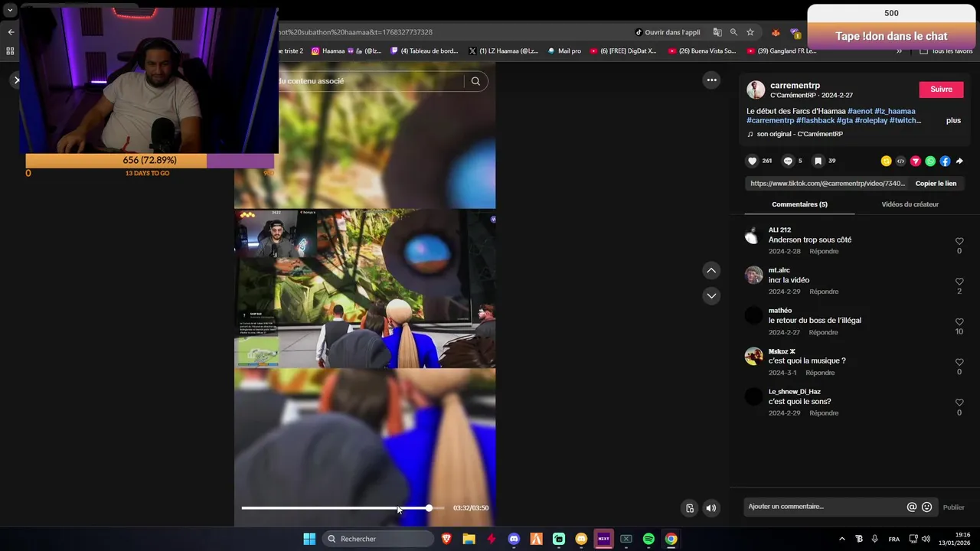This screenshot has width=980, height=551.
Task: Open the taskbar clock and date
Action: (955, 539)
